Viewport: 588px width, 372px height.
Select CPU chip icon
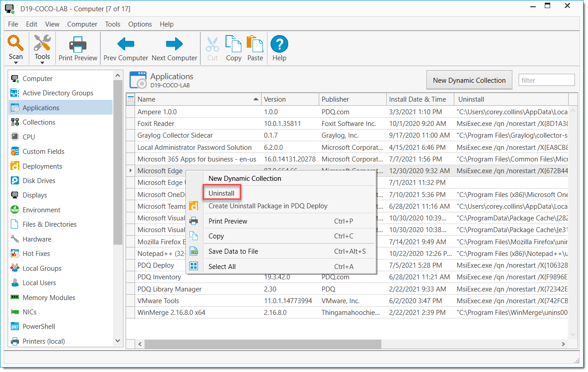coord(15,137)
